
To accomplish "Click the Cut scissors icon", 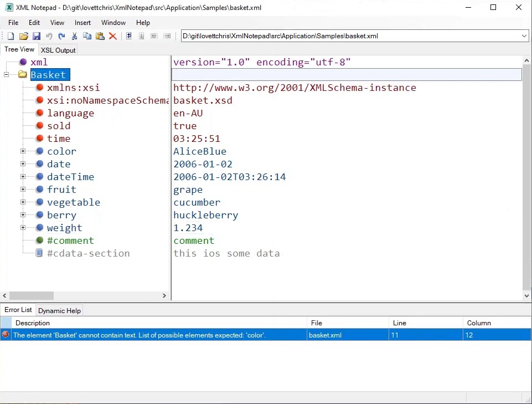I will point(74,36).
